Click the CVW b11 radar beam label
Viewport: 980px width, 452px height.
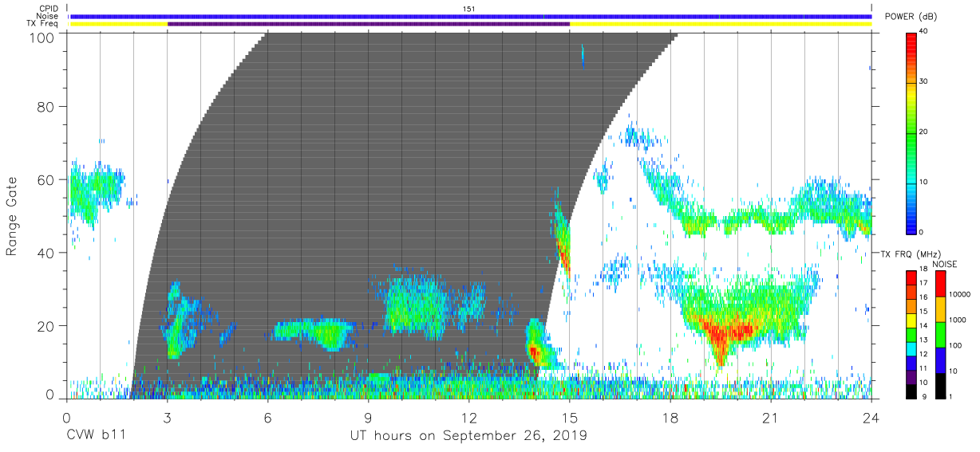pos(96,436)
